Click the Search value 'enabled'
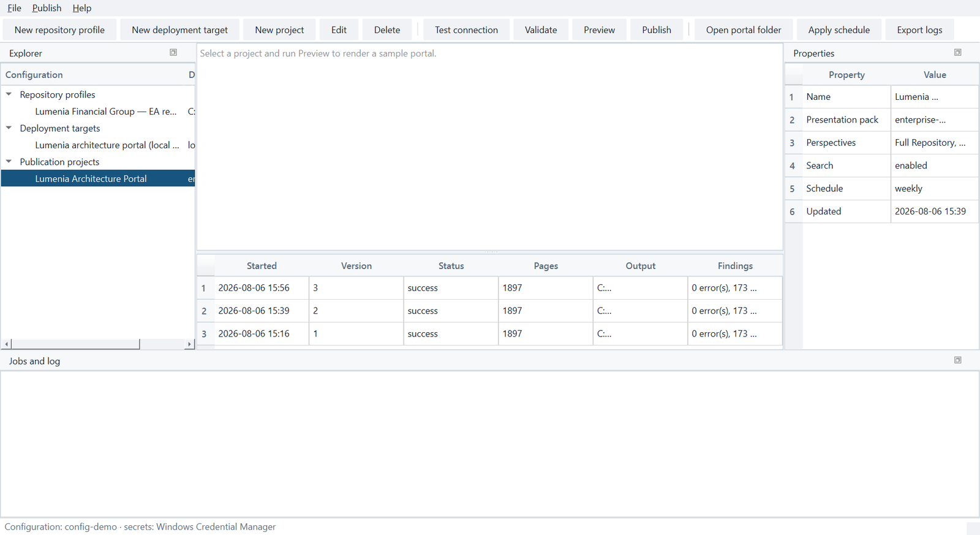This screenshot has width=980, height=535. (935, 165)
